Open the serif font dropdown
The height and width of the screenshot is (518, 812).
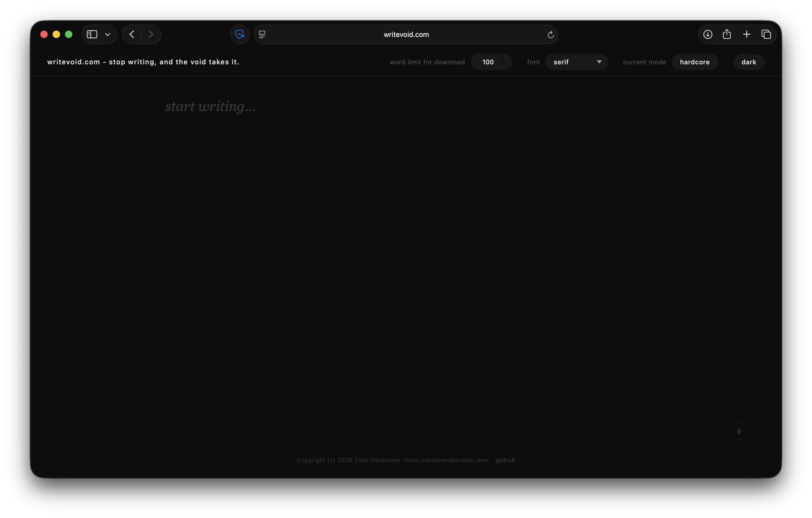(577, 62)
